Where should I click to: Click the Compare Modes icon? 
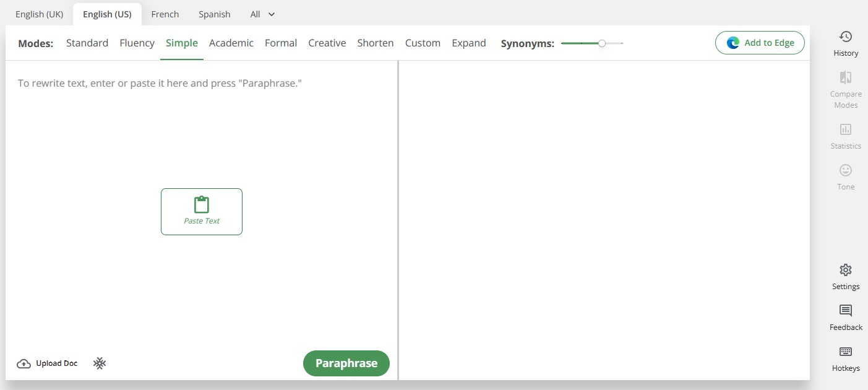coord(846,77)
